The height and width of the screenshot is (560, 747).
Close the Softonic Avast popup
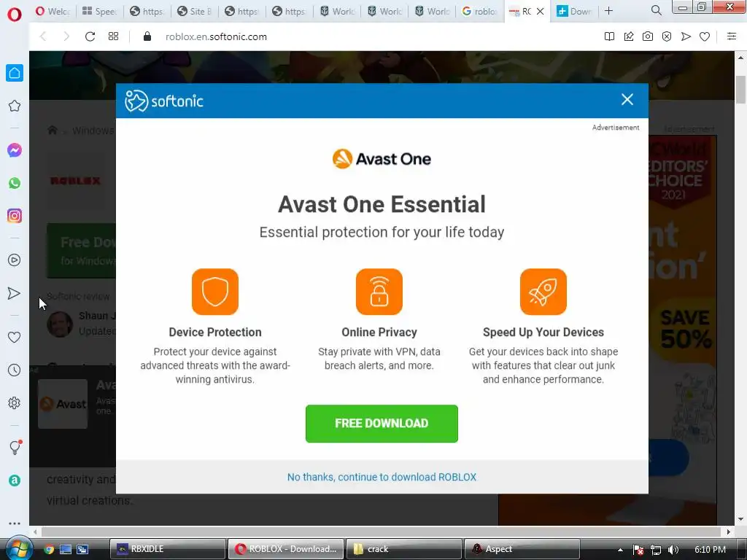pyautogui.click(x=627, y=99)
